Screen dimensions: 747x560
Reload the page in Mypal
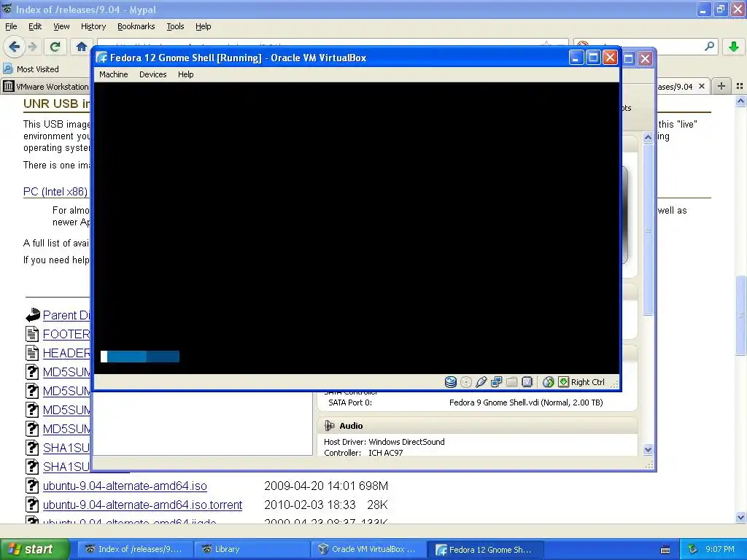pos(55,47)
